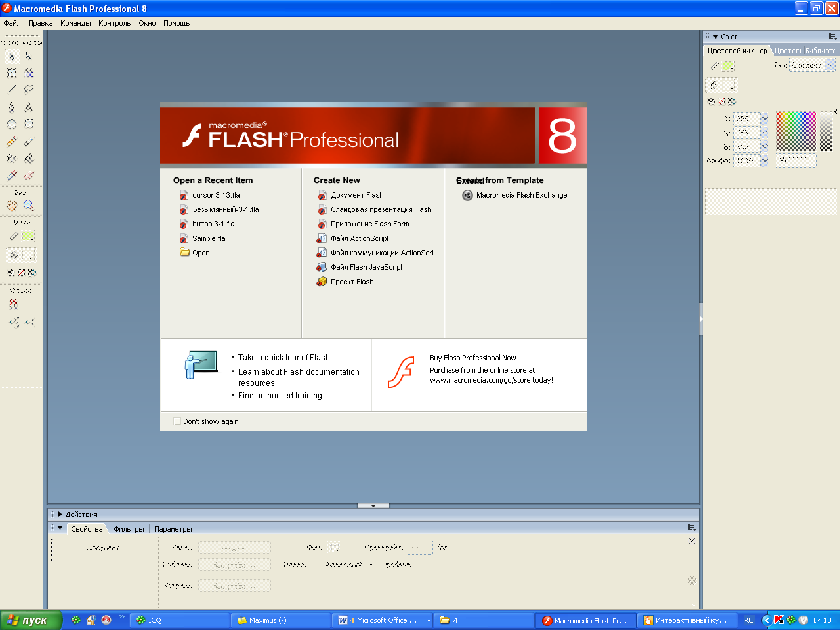Open the Контроль menu
Viewport: 840px width, 630px height.
tap(115, 23)
